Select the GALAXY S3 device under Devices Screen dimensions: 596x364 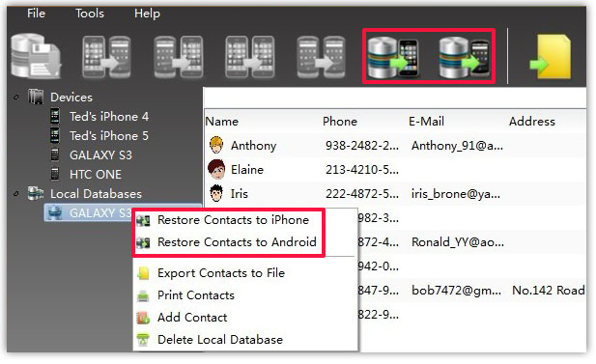coord(100,155)
